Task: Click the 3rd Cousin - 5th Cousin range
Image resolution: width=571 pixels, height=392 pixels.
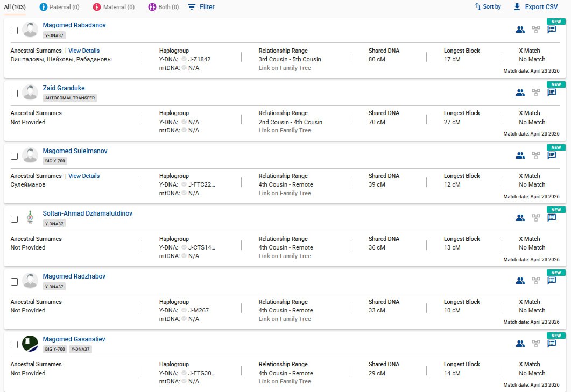Action: (290, 59)
